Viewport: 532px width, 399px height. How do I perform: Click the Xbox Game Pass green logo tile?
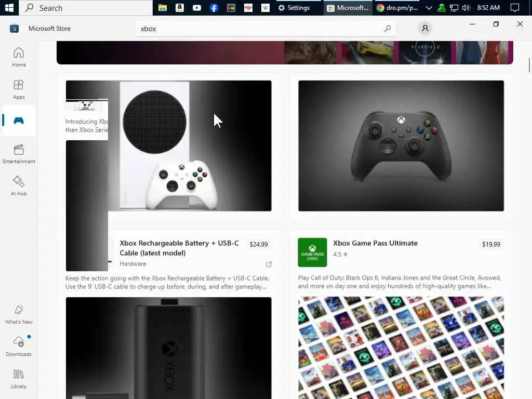click(x=312, y=252)
